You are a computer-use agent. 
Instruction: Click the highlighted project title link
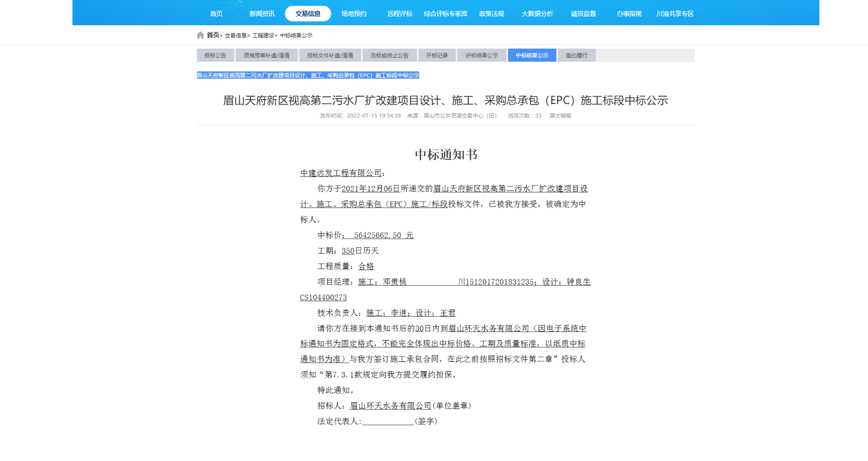point(308,75)
